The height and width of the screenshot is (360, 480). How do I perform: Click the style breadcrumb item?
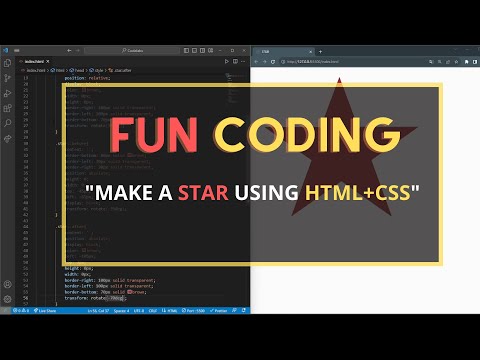(97, 70)
